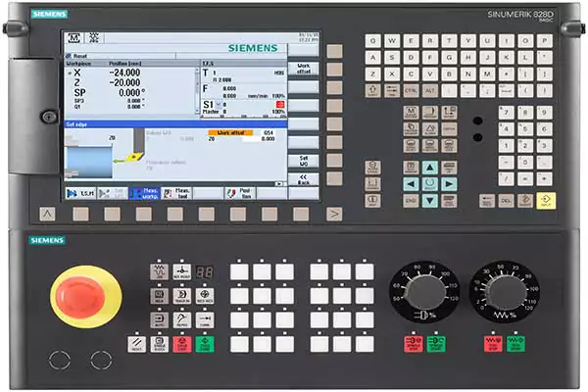Screen dimensions: 588x392
Task: Select JOG mode key
Action: 160,271
